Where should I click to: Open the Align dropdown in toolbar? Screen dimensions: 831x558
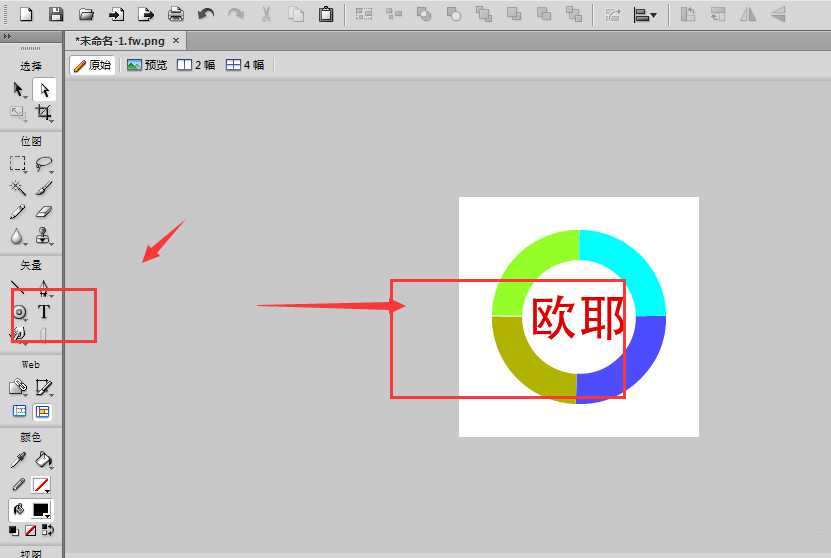645,15
